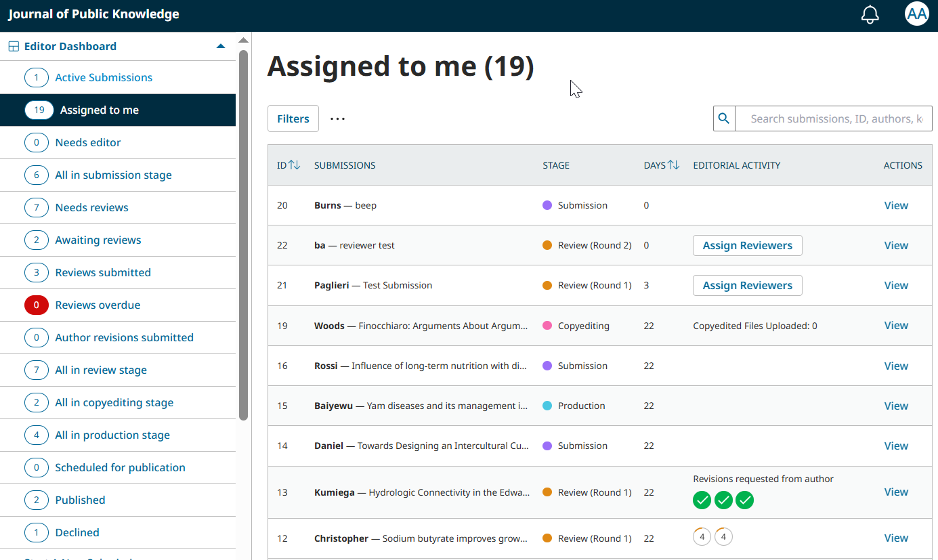The width and height of the screenshot is (938, 560).
Task: Click Assign Reviewers for Paglieri submission
Action: click(748, 286)
